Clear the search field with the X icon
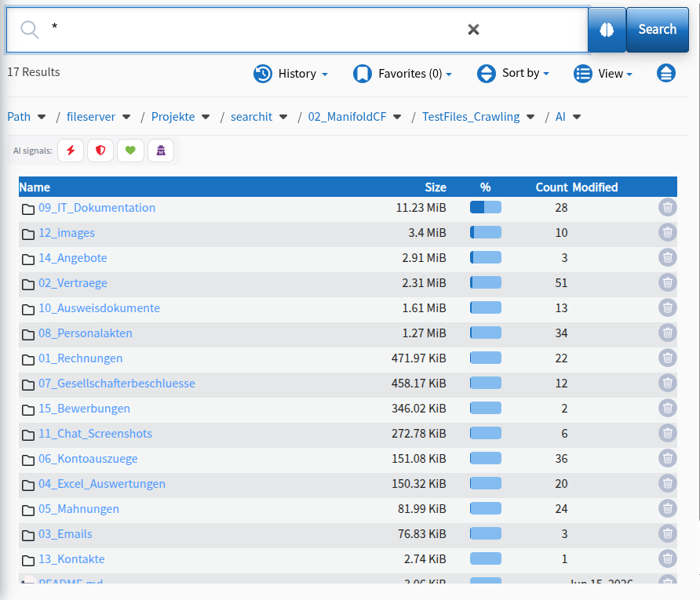Image resolution: width=700 pixels, height=600 pixels. click(473, 30)
